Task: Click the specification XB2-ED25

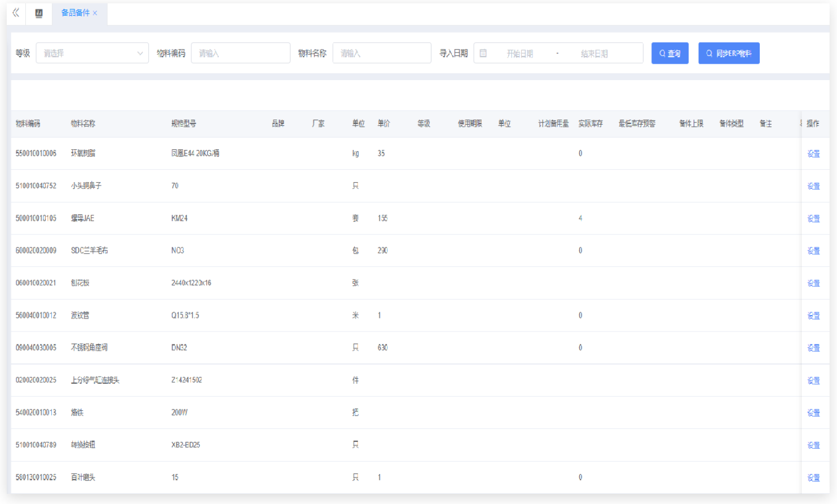Action: (x=186, y=445)
